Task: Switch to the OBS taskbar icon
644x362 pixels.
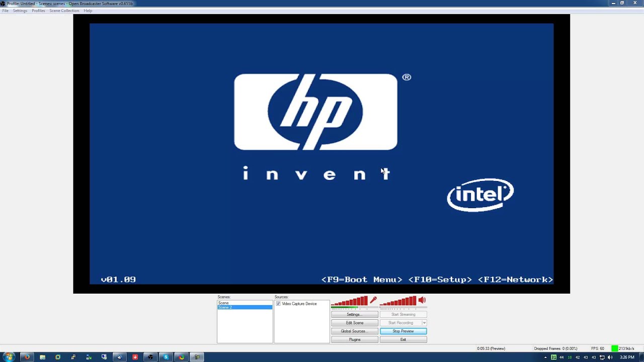Action: click(150, 357)
